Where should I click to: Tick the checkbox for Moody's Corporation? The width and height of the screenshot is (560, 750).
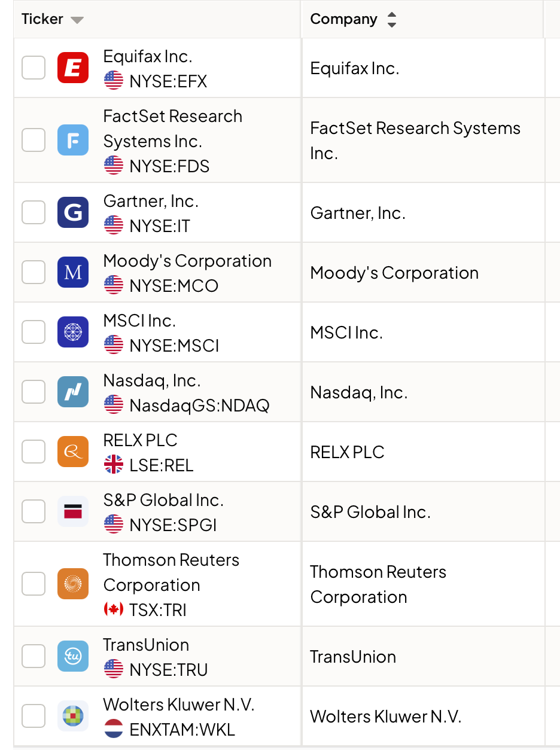click(x=34, y=273)
